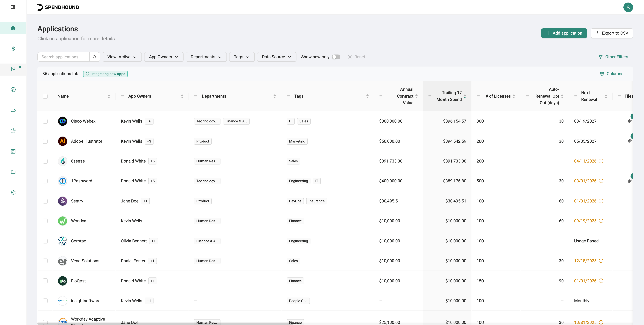Click the Insurance tag on Sentry row

(316, 201)
